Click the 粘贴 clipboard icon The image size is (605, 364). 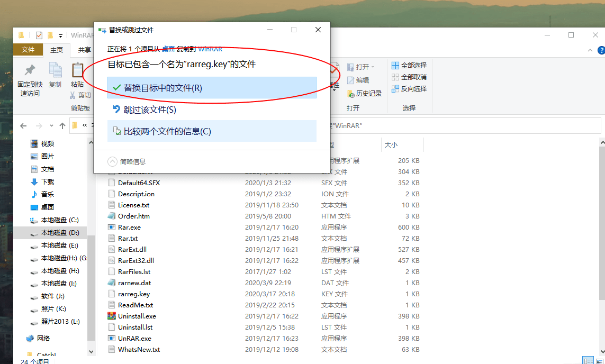pos(78,70)
